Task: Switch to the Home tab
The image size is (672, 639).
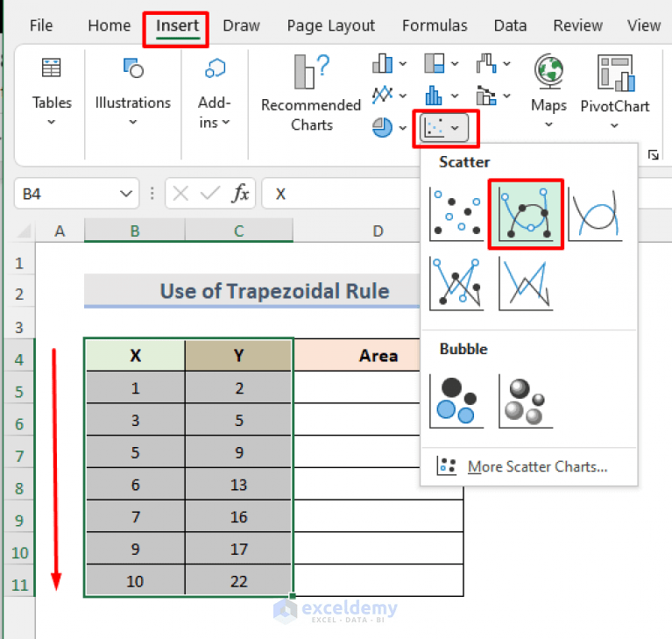Action: [110, 25]
